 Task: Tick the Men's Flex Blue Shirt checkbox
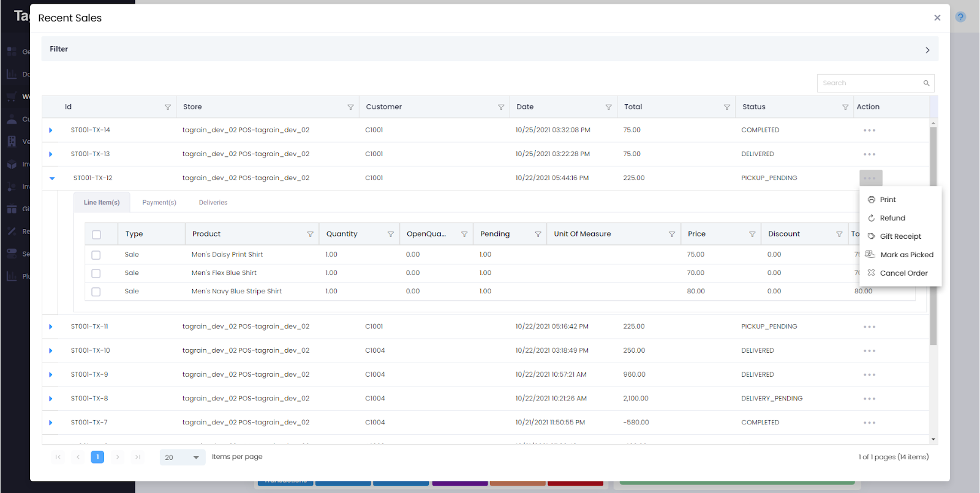point(96,274)
